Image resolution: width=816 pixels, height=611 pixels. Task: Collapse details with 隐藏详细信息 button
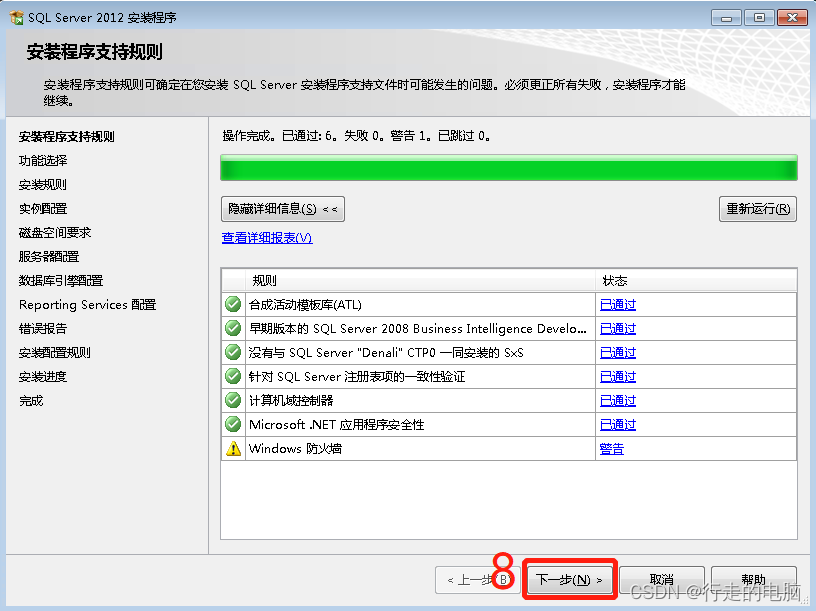click(283, 209)
